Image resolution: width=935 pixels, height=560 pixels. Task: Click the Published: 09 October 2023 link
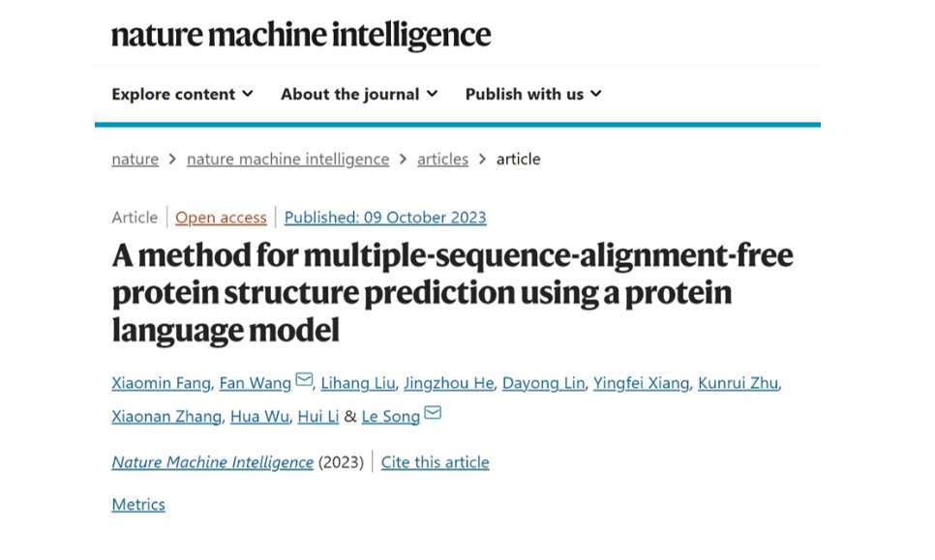point(385,217)
